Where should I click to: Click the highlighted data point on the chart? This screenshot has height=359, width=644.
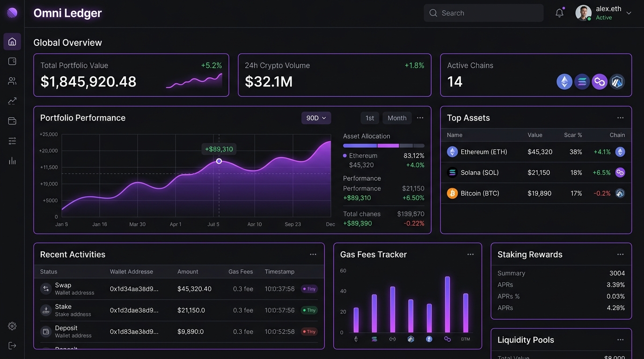pos(219,161)
